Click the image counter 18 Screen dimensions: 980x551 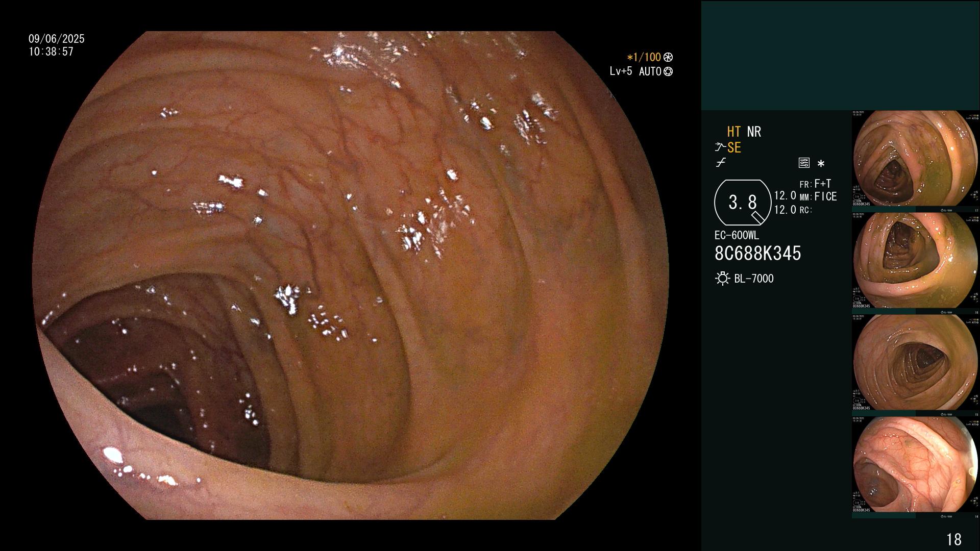[954, 539]
